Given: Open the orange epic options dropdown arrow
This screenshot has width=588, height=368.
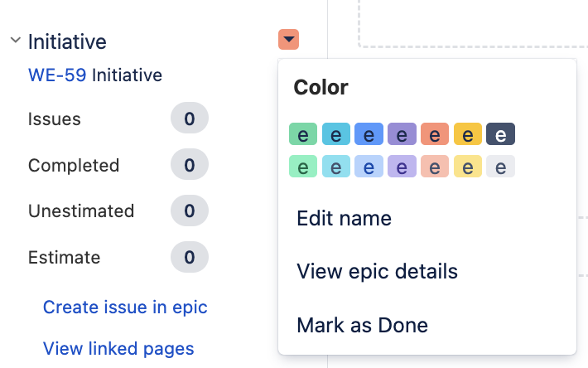Looking at the screenshot, I should tap(288, 39).
